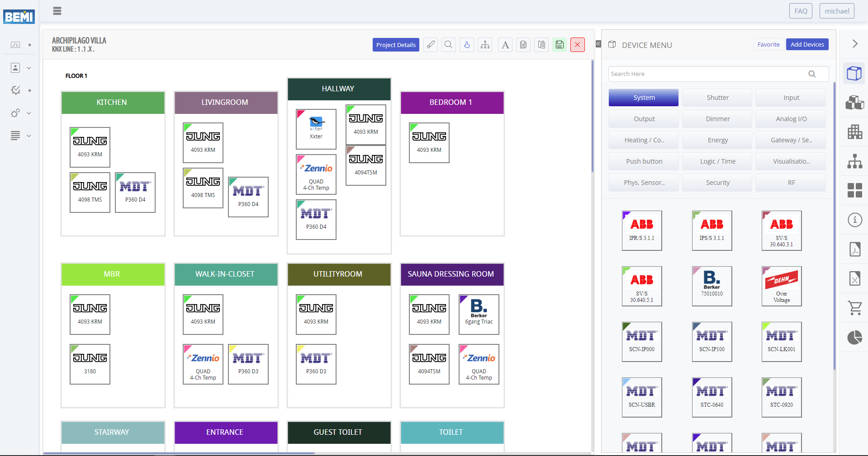Select the Security category tab

point(717,183)
